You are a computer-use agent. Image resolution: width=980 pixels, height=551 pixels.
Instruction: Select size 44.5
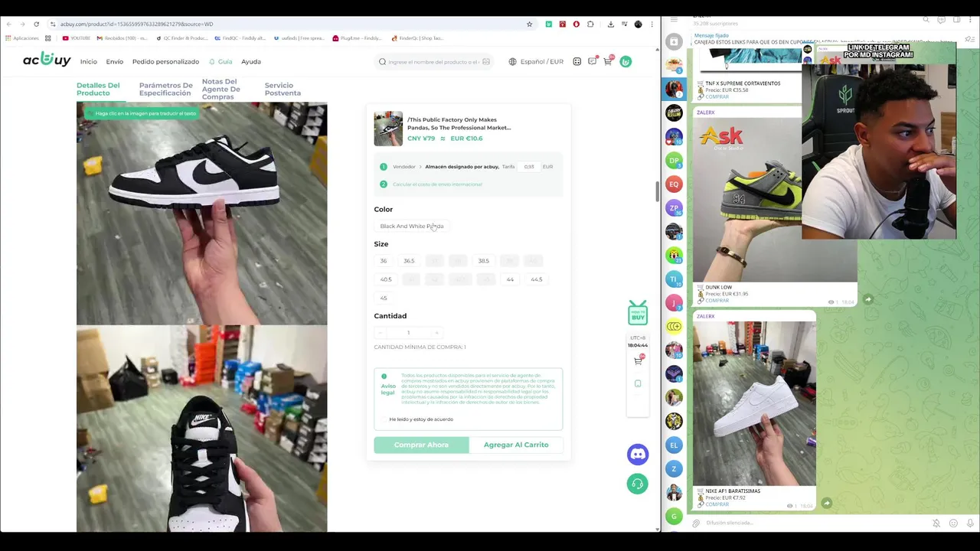pyautogui.click(x=536, y=279)
